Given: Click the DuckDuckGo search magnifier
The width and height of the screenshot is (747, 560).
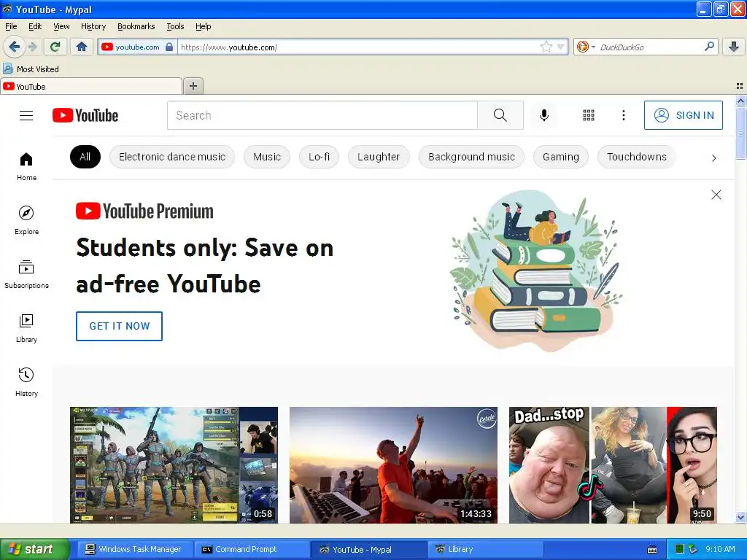Looking at the screenshot, I should pos(709,47).
